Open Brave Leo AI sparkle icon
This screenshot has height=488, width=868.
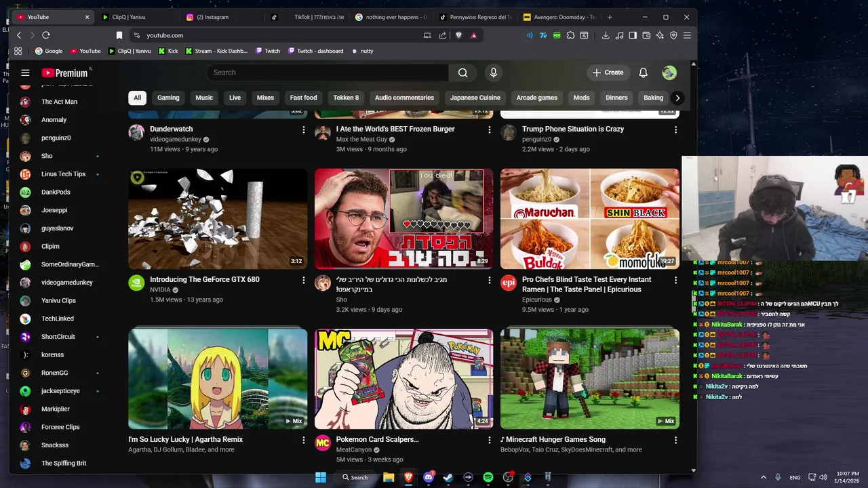(660, 35)
